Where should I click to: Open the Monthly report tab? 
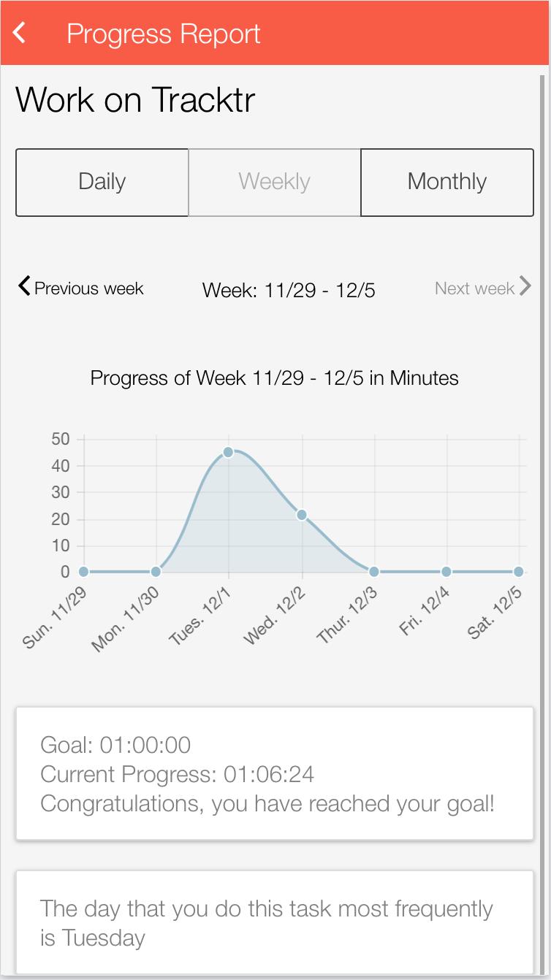pos(447,183)
